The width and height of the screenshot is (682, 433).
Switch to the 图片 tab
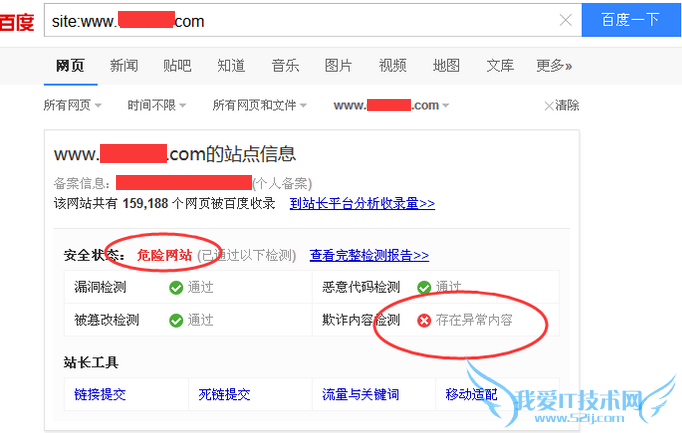338,66
